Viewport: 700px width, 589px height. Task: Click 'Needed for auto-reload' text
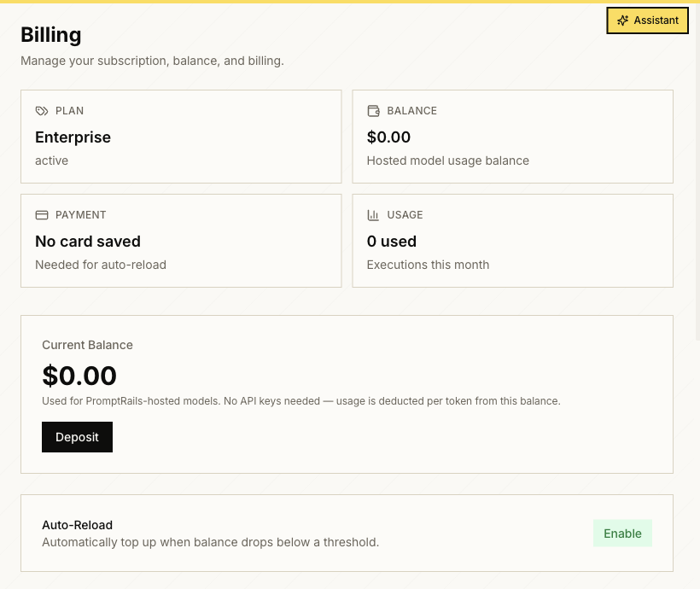[101, 265]
